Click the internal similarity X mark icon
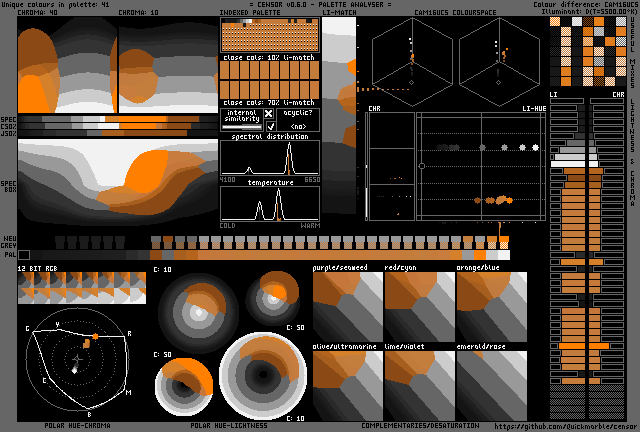The width and height of the screenshot is (640, 432). tap(269, 114)
